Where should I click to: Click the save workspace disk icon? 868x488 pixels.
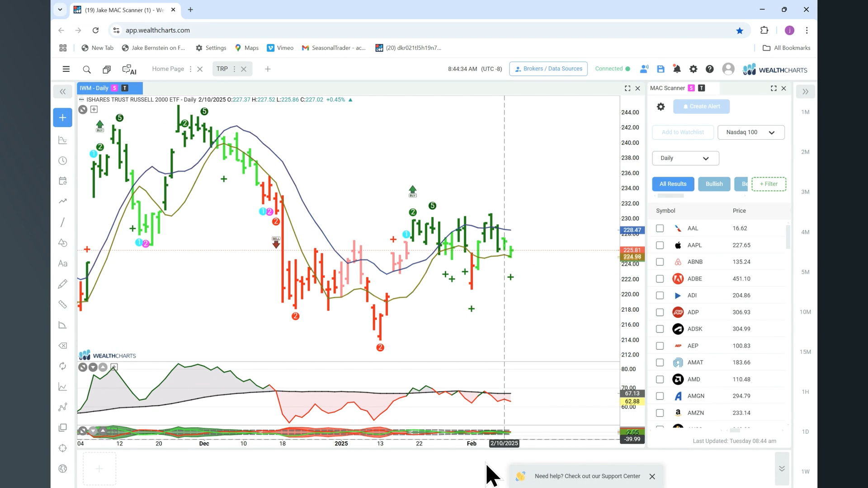point(660,69)
